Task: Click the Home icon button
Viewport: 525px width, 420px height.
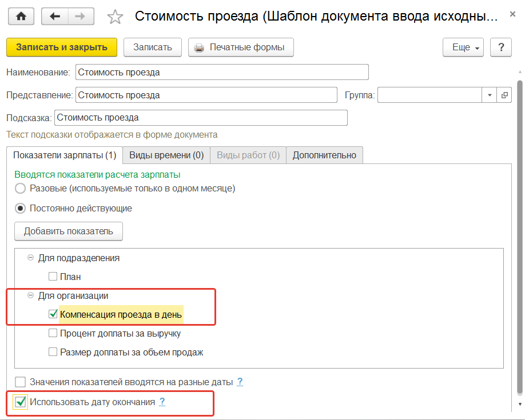Action: tap(22, 16)
